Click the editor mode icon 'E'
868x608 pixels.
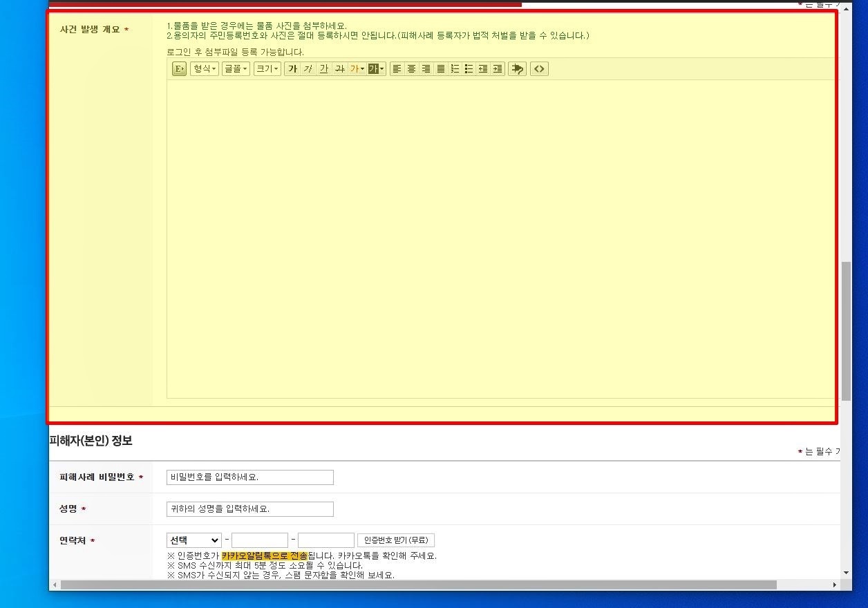[179, 68]
